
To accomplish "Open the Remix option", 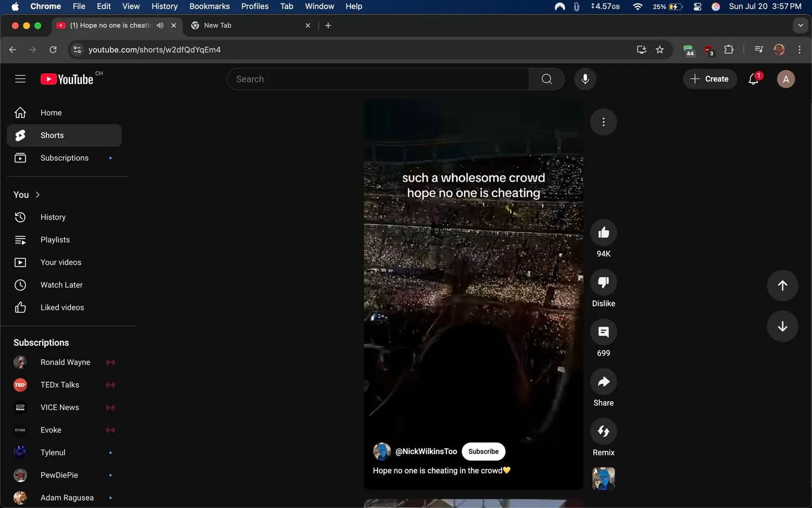I will click(603, 432).
